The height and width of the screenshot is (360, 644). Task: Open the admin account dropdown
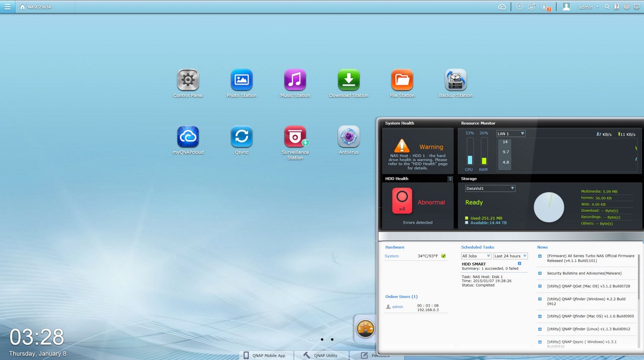click(x=589, y=7)
